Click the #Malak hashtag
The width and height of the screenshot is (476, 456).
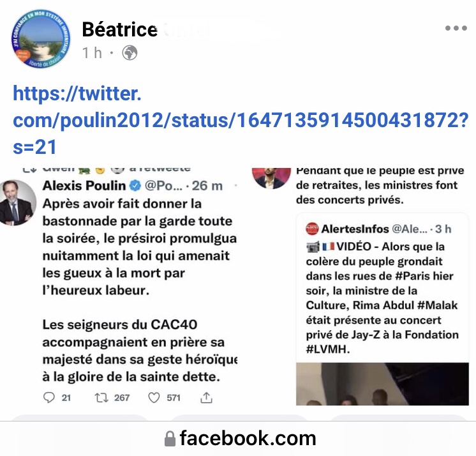pos(438,305)
